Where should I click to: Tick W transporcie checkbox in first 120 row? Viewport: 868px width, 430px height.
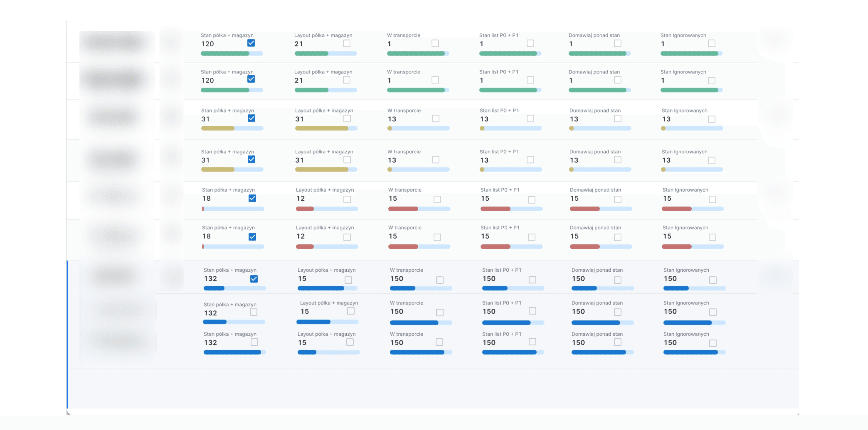click(x=435, y=43)
